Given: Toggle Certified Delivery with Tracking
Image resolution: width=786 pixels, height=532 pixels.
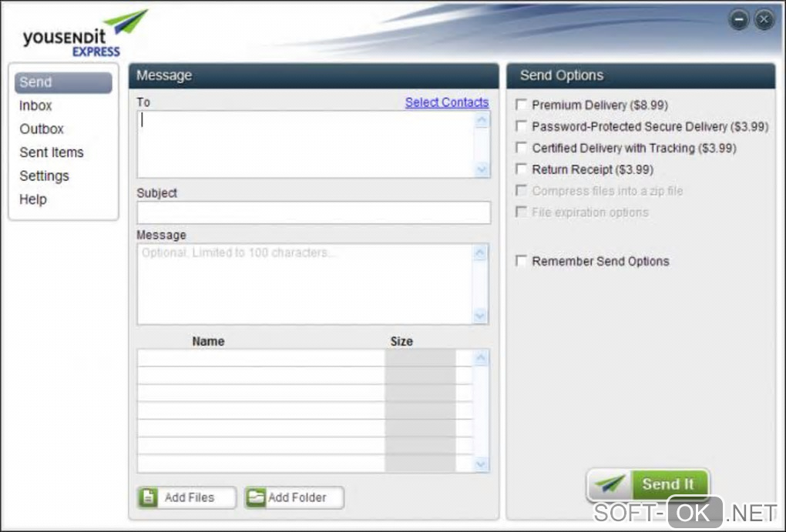Looking at the screenshot, I should (522, 148).
